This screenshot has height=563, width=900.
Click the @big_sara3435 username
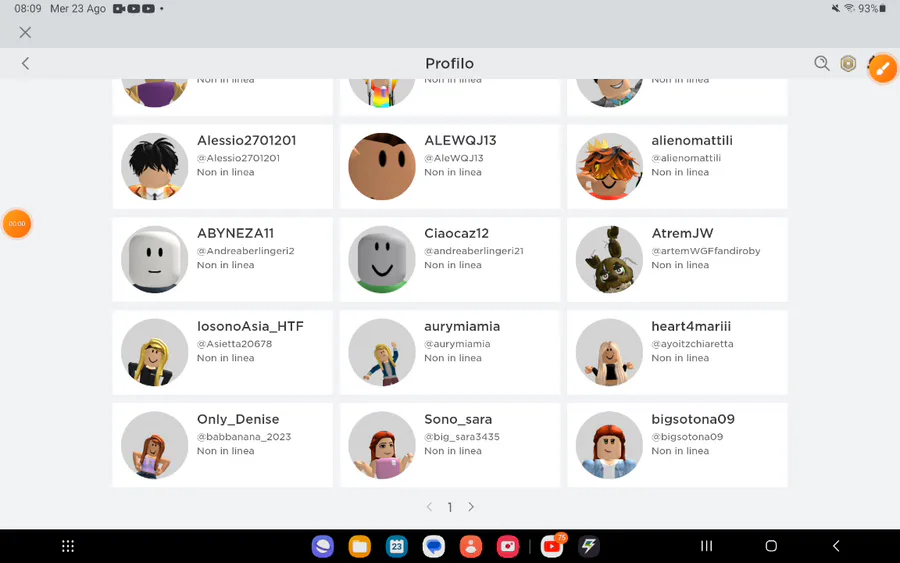(462, 437)
